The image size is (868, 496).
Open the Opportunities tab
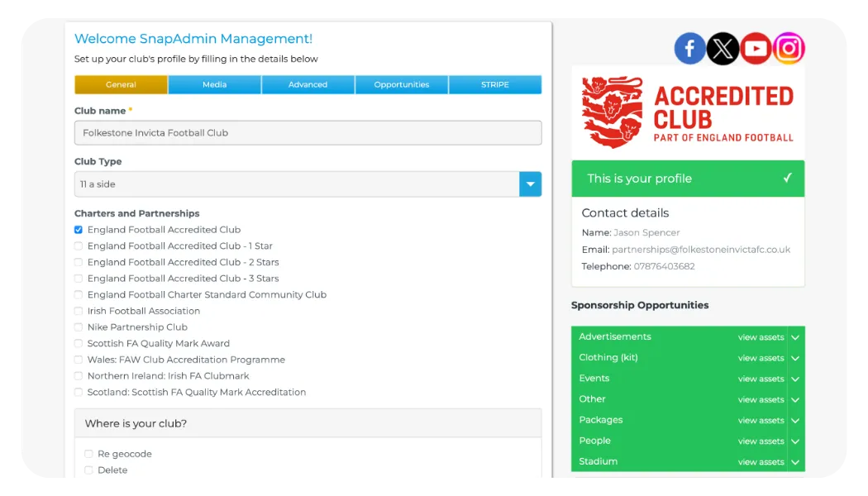(x=401, y=84)
